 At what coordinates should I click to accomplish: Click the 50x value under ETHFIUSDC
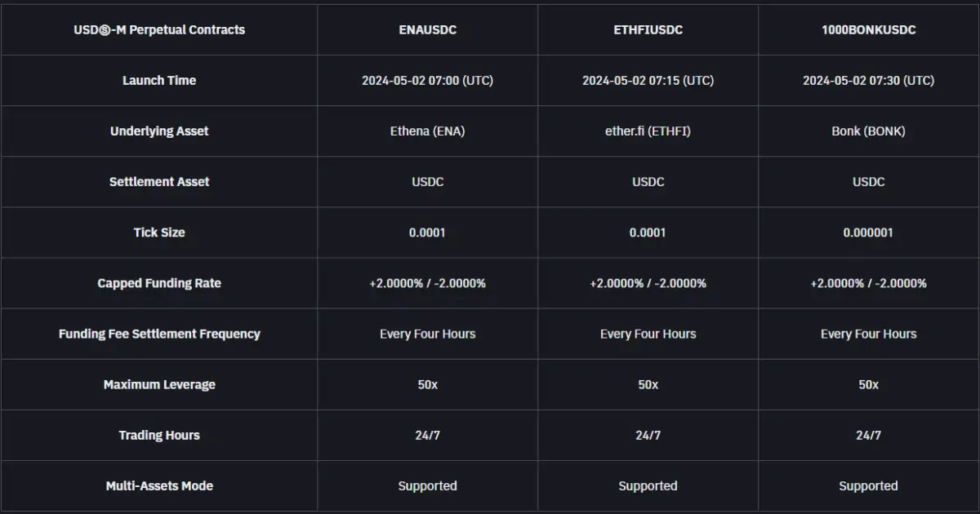pyautogui.click(x=648, y=384)
